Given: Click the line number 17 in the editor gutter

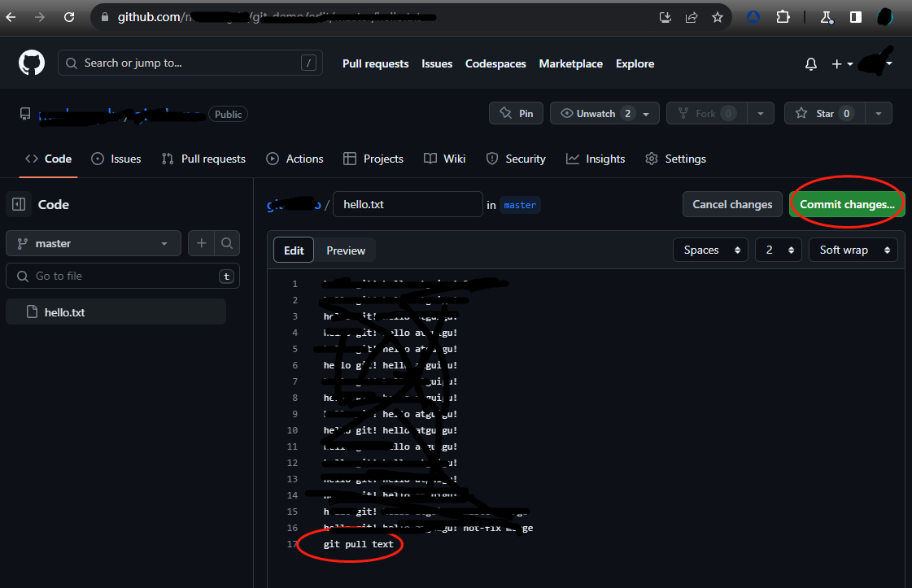Looking at the screenshot, I should click(292, 544).
